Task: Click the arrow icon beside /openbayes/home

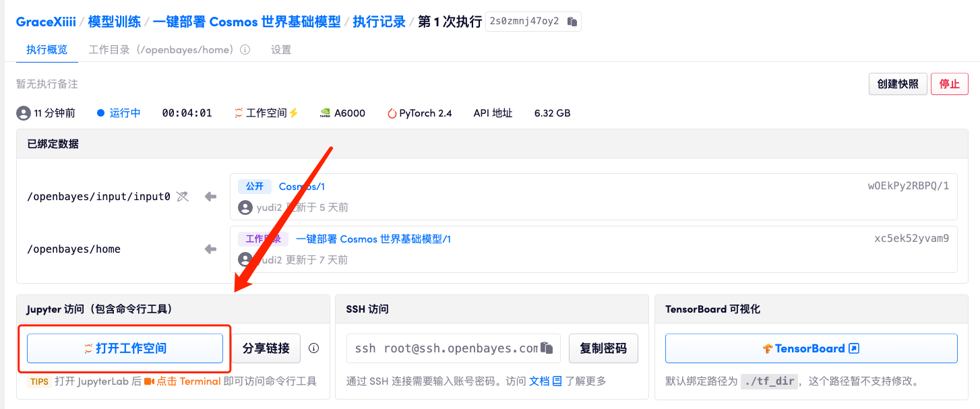Action: [211, 249]
